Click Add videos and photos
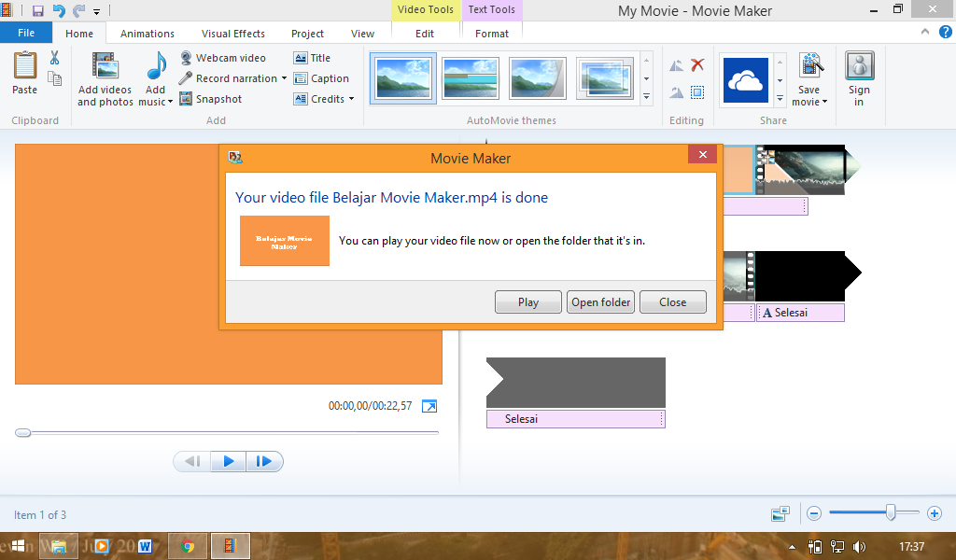Screen dimensions: 956x560 pos(105,79)
